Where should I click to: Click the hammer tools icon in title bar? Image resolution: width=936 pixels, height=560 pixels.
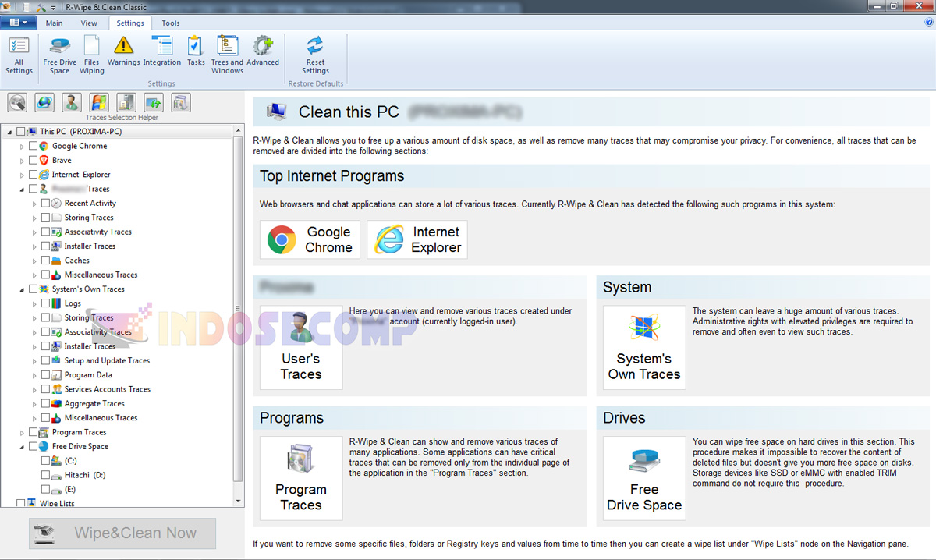point(42,7)
